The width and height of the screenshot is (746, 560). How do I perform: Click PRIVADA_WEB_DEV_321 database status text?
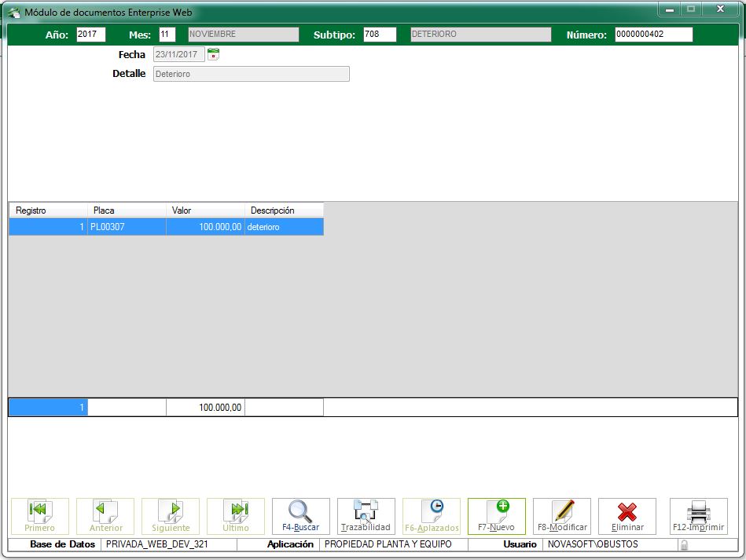pyautogui.click(x=157, y=544)
